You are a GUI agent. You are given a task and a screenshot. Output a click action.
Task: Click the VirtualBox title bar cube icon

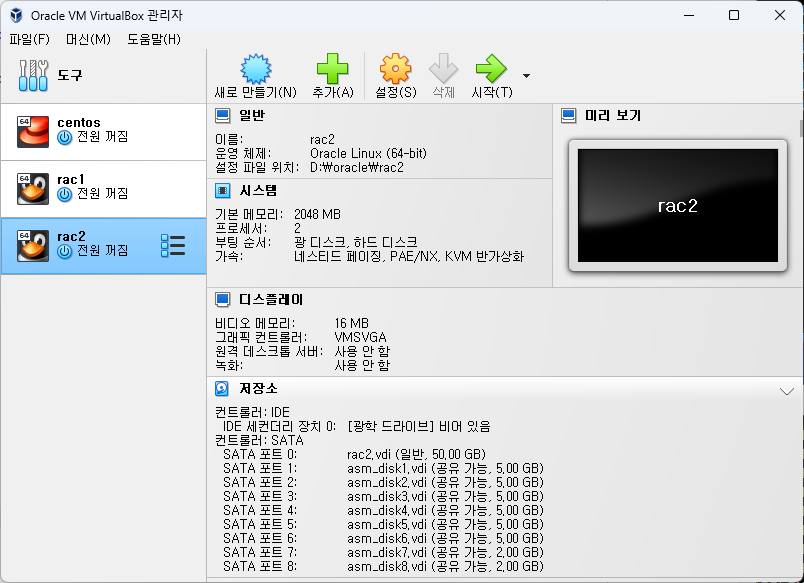[x=16, y=15]
